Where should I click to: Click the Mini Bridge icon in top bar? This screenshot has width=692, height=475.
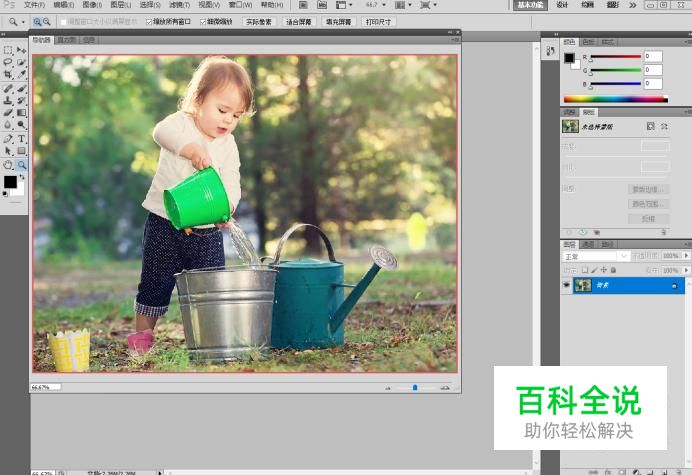(322, 5)
